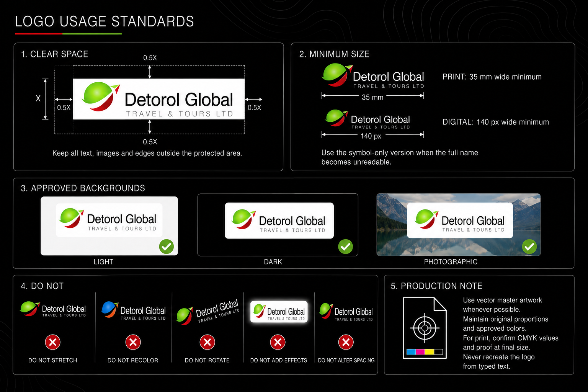This screenshot has height=392, width=588.
Task: Click the "DO NOT ADD EFFECTS" label
Action: [x=279, y=360]
